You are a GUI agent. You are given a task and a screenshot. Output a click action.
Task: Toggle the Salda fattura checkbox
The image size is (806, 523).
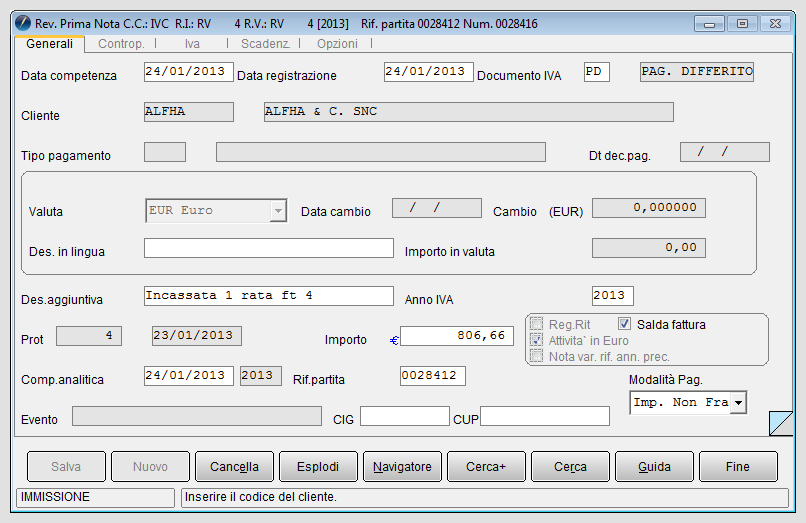click(x=624, y=323)
